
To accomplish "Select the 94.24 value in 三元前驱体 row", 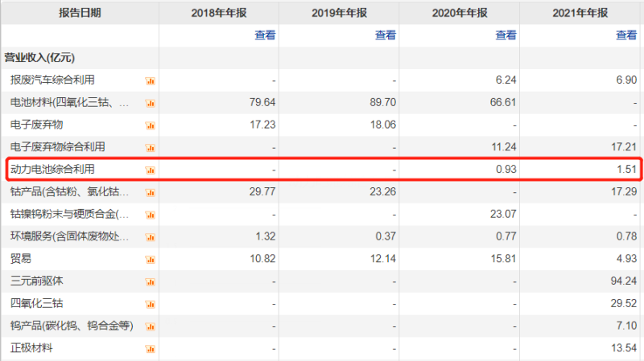I will click(x=624, y=281).
